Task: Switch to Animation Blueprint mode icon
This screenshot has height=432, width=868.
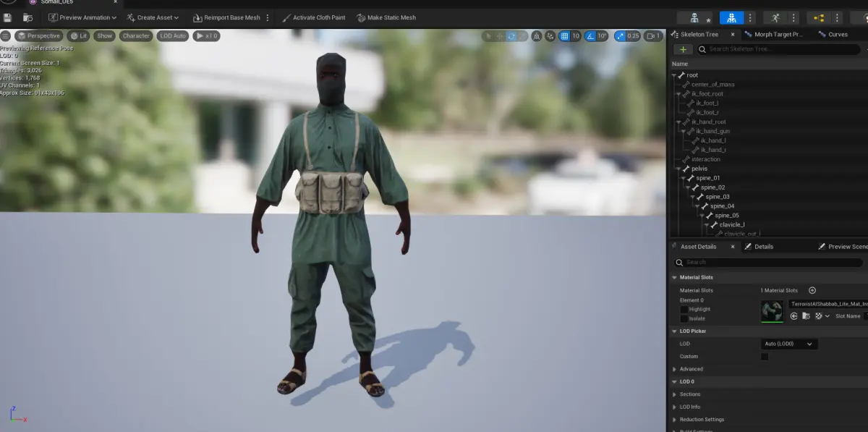Action: (x=820, y=17)
